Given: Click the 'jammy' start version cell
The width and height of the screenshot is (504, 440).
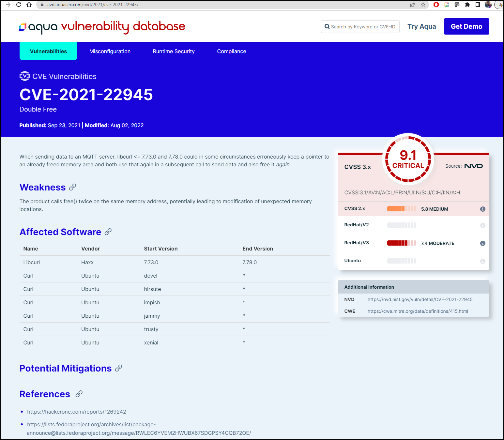Looking at the screenshot, I should (x=152, y=316).
